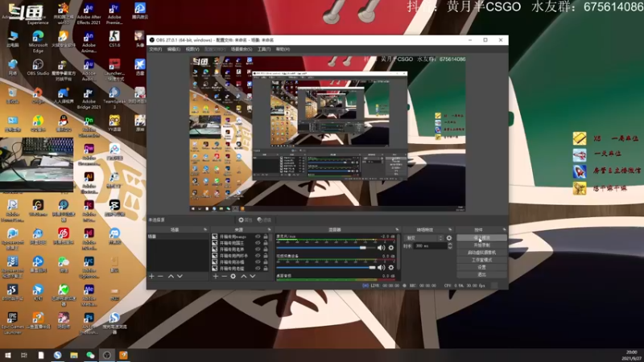Click transition duration 300 ms field
The height and width of the screenshot is (362, 644).
430,246
